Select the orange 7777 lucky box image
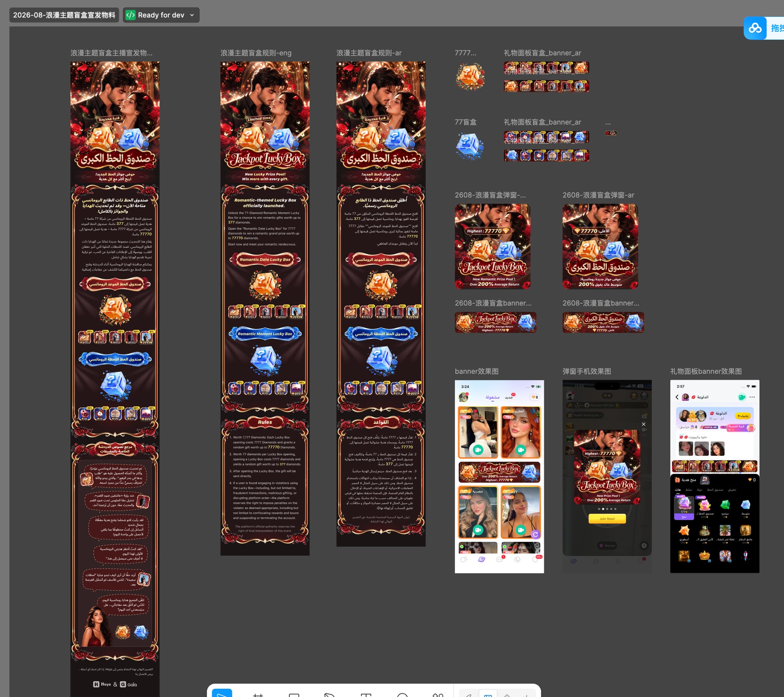This screenshot has height=697, width=784. click(x=470, y=76)
